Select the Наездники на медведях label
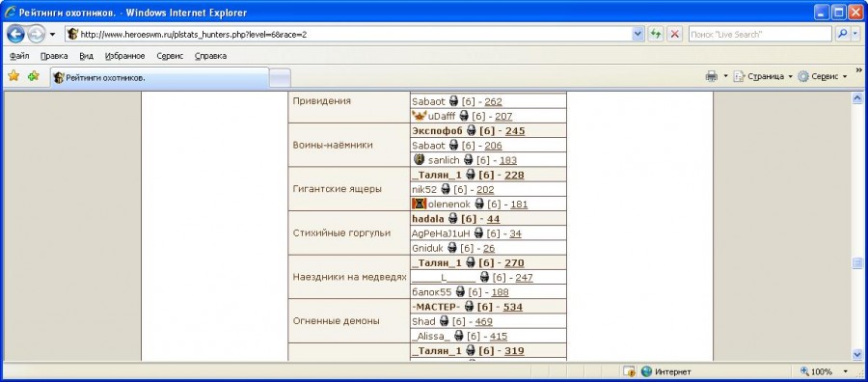 (x=349, y=278)
